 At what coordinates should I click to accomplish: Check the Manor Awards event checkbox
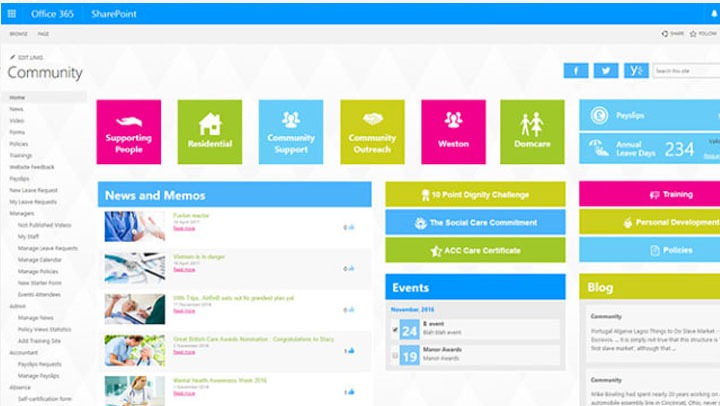[x=395, y=353]
